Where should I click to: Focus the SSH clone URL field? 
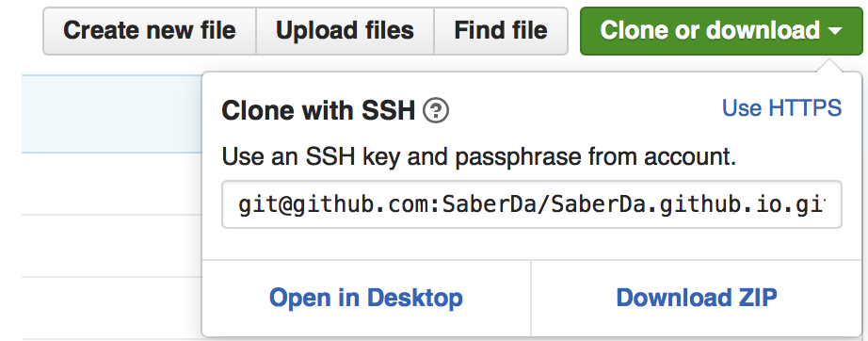click(x=531, y=204)
